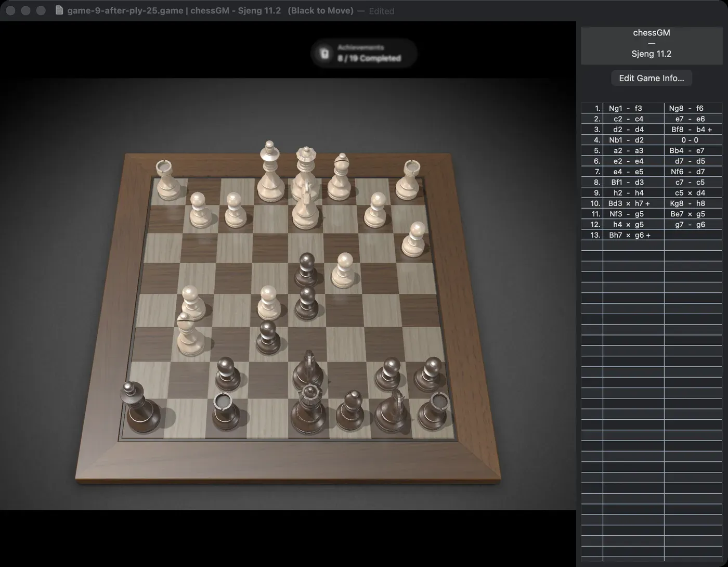Select the black knight on b8
Screen dimensions: 728x567
tap(392, 411)
